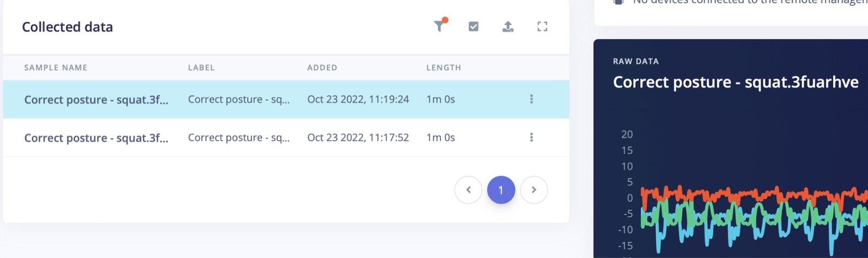Go to previous page of samples

coord(468,190)
